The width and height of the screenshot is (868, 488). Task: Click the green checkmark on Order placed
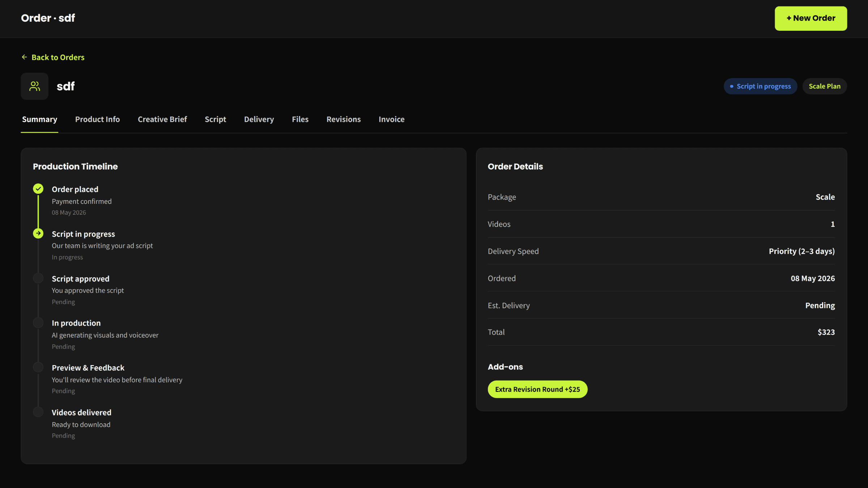coord(38,189)
